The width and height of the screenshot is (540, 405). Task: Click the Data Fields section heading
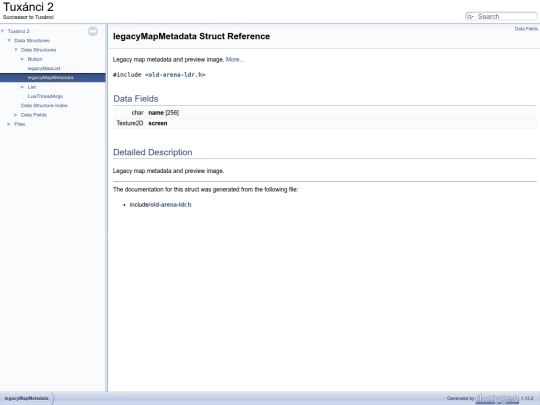(136, 99)
